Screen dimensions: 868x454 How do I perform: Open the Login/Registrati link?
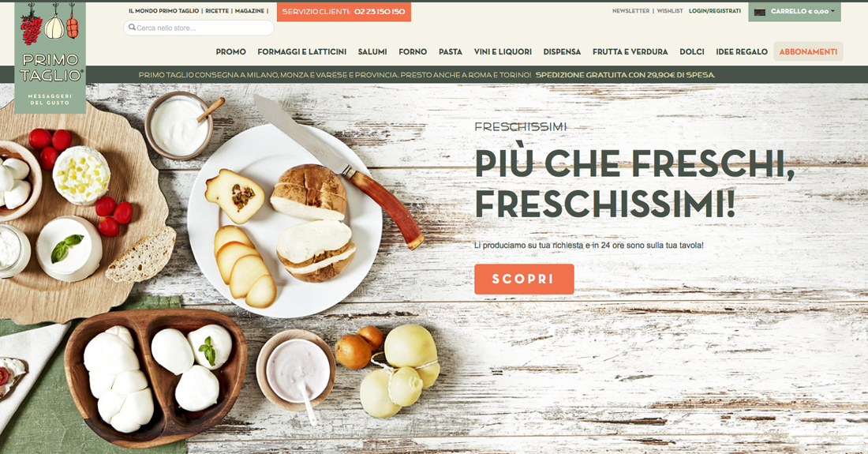click(715, 11)
